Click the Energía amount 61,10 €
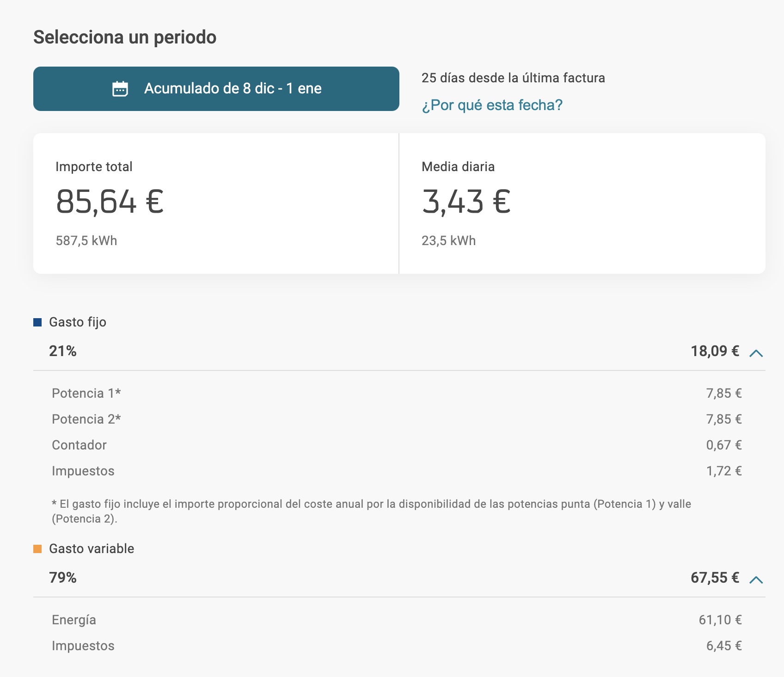 (720, 620)
